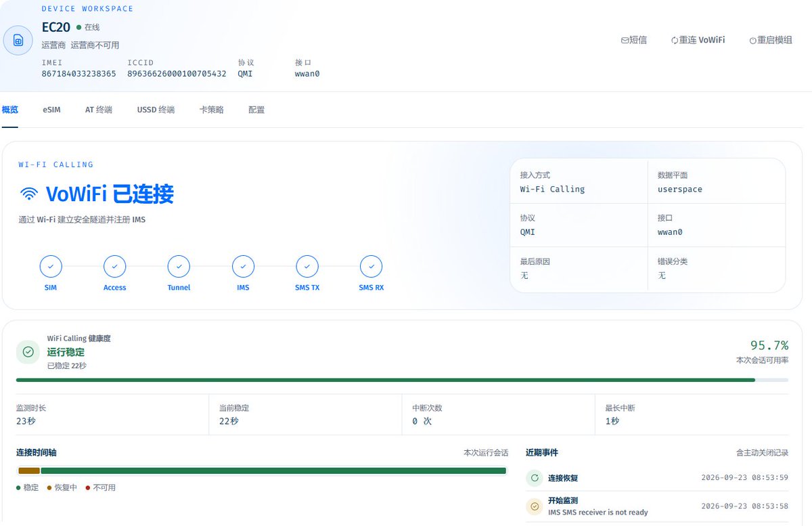This screenshot has height=526, width=812.
Task: Click the Wi-Fi icon beside VoWiFi 已连接
Action: [29, 194]
